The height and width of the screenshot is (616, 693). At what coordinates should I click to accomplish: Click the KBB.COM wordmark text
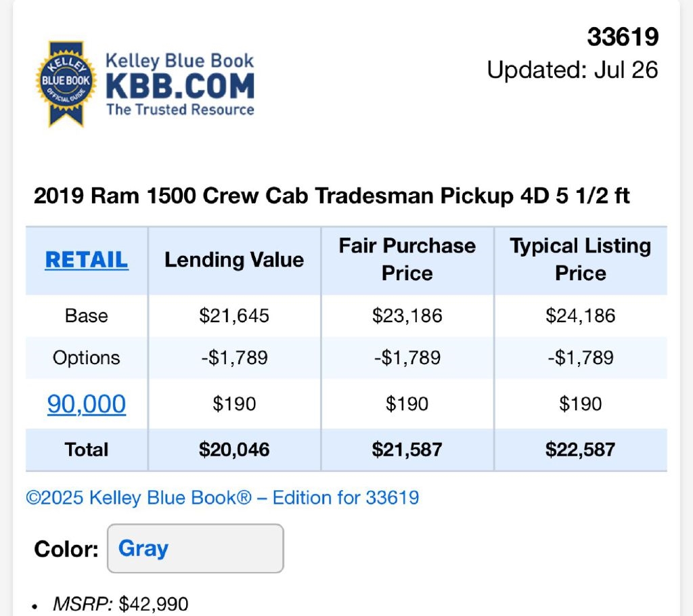(x=180, y=86)
